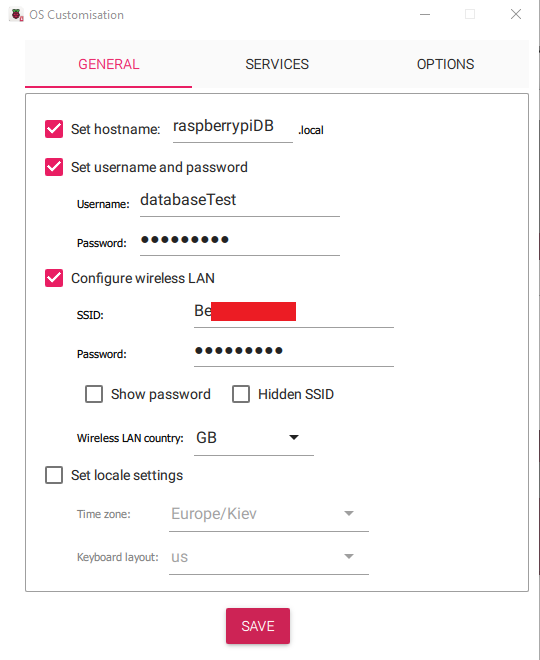Close the OS Customisation window

(x=516, y=14)
